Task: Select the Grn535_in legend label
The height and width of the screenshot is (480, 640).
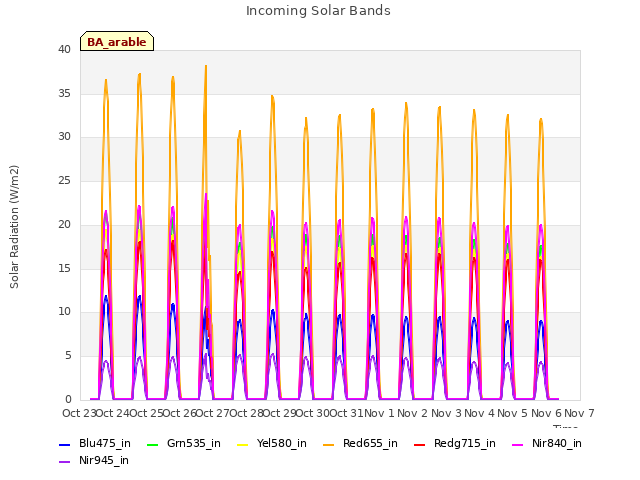Action: click(194, 444)
